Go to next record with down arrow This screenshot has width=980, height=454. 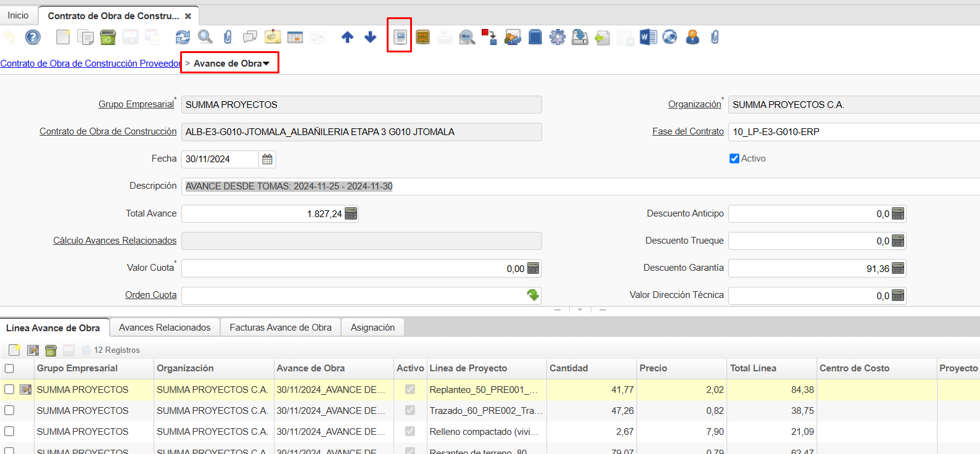click(370, 38)
